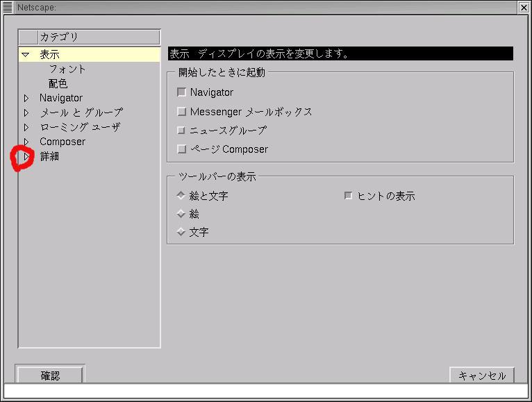Select the メール と グループ label
The height and width of the screenshot is (402, 532).
pyautogui.click(x=81, y=112)
